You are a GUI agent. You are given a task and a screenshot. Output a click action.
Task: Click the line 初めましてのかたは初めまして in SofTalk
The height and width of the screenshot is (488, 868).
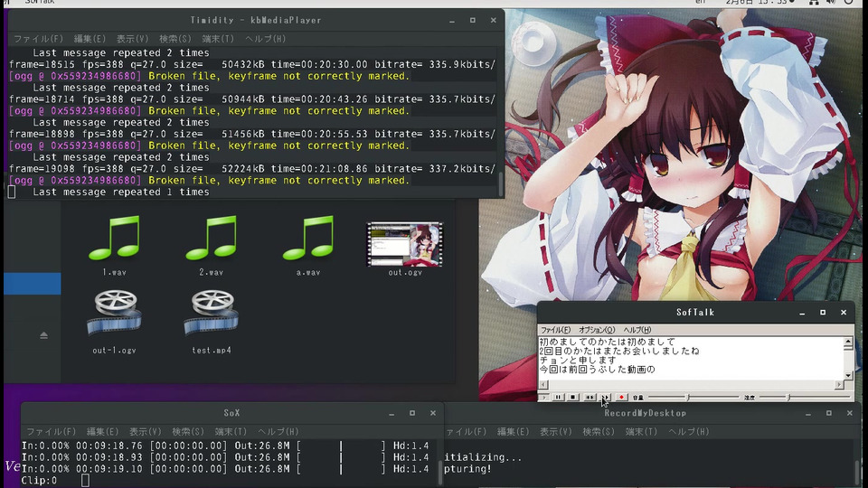click(608, 342)
